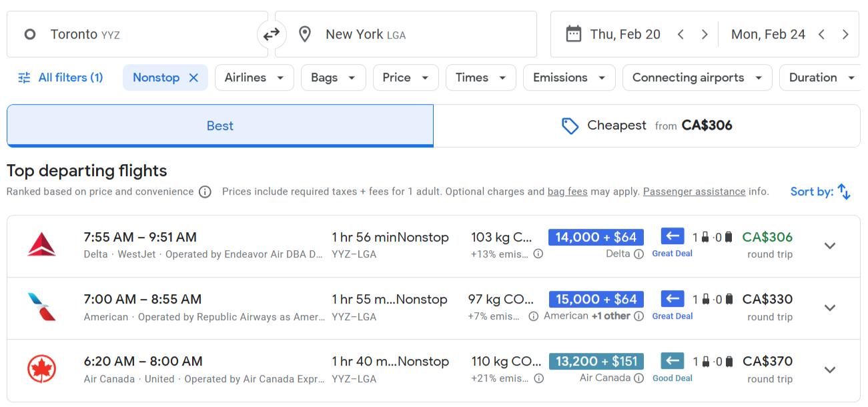Click the Air Canada maple leaf logo

coord(41,370)
